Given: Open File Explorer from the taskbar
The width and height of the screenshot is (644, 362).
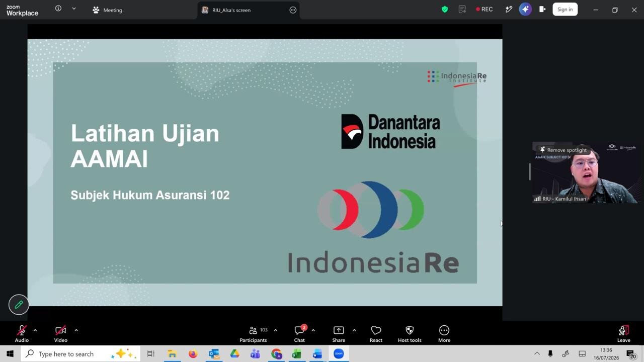Looking at the screenshot, I should click(172, 354).
